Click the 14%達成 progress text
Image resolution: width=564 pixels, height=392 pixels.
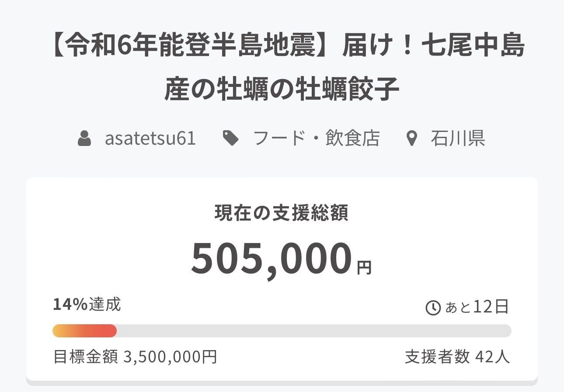(87, 304)
